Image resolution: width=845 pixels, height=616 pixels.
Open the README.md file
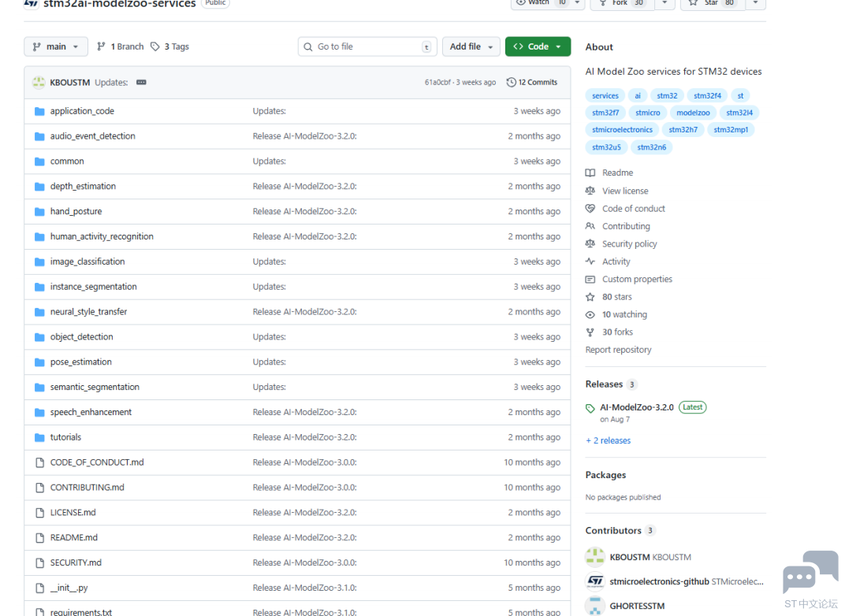point(74,538)
